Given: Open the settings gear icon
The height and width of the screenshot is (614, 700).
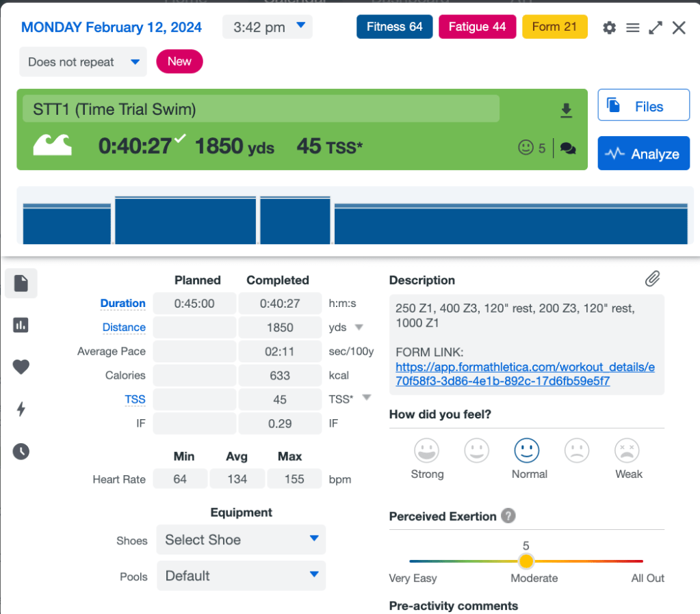Looking at the screenshot, I should (609, 27).
